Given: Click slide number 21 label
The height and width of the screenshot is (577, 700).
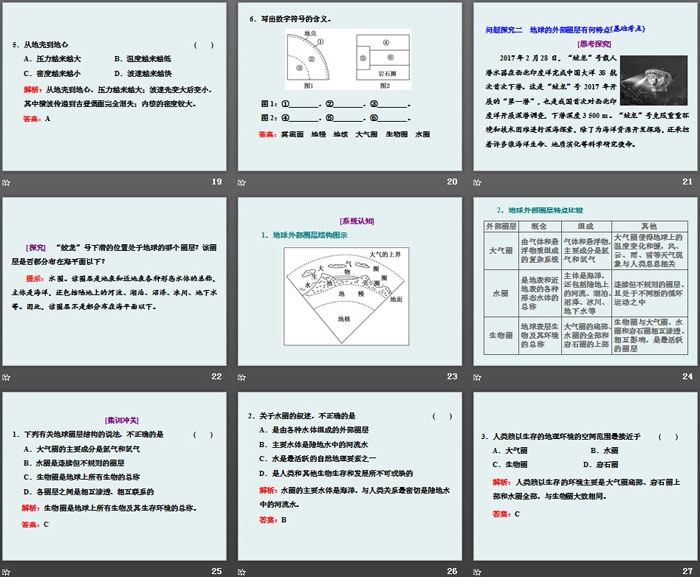Looking at the screenshot, I should pyautogui.click(x=688, y=182).
